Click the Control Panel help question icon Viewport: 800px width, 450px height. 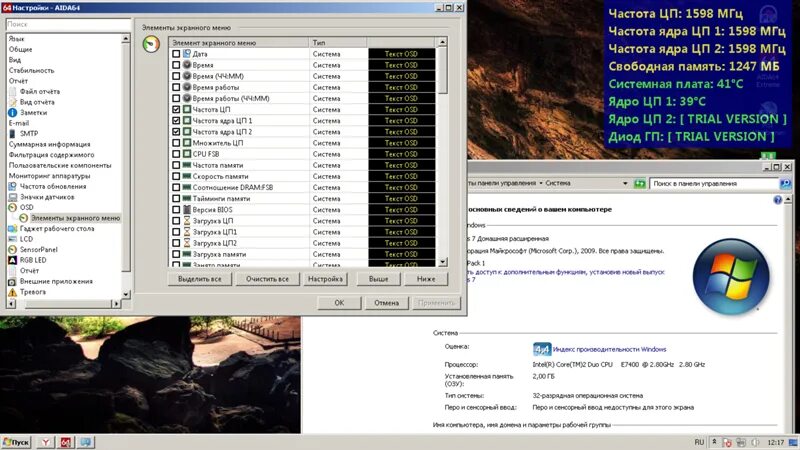[x=778, y=200]
